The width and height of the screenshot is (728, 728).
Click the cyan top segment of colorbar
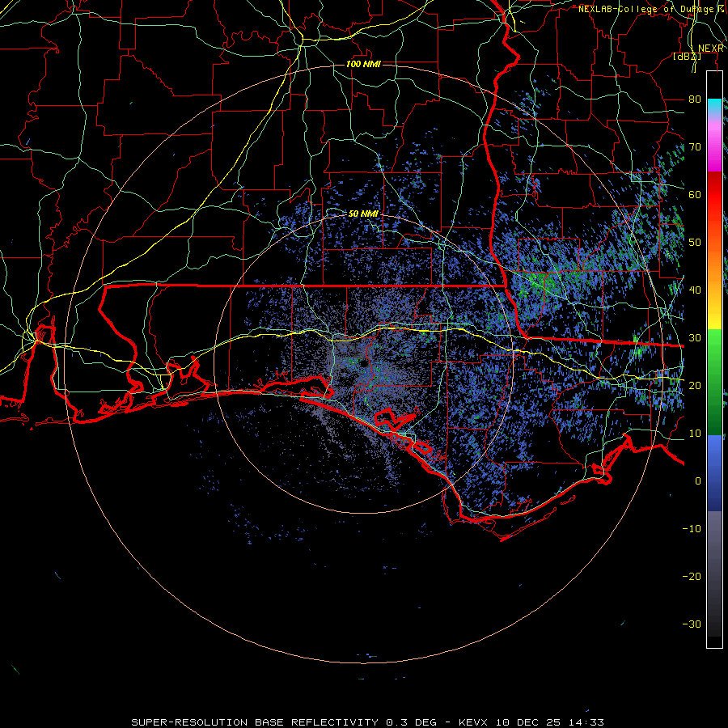[714, 105]
